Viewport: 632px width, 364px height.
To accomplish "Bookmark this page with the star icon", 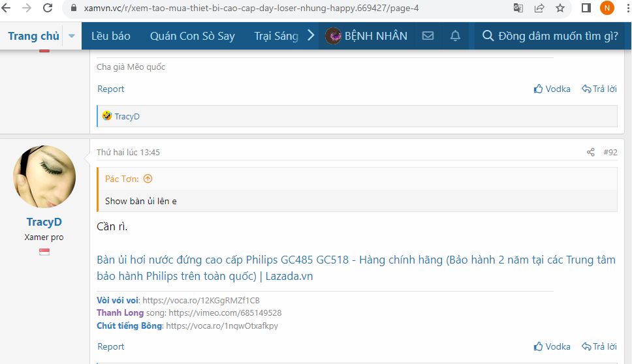I will (560, 8).
